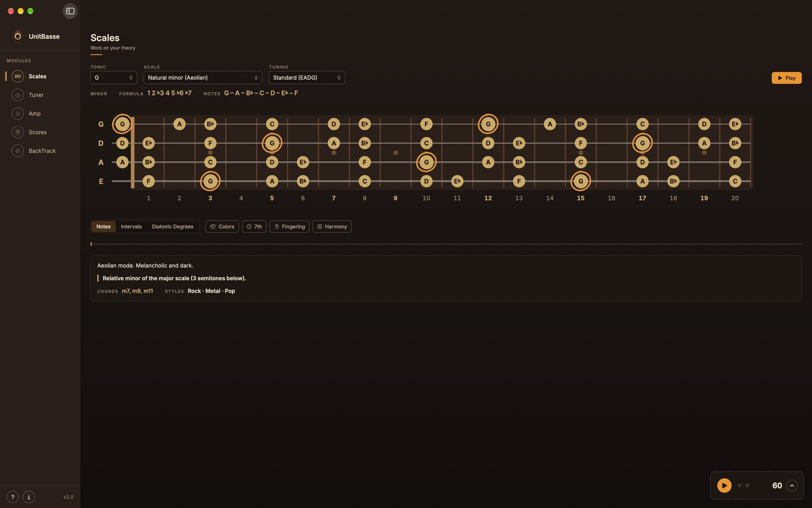
Task: Open the BackTrack module icon
Action: click(18, 151)
